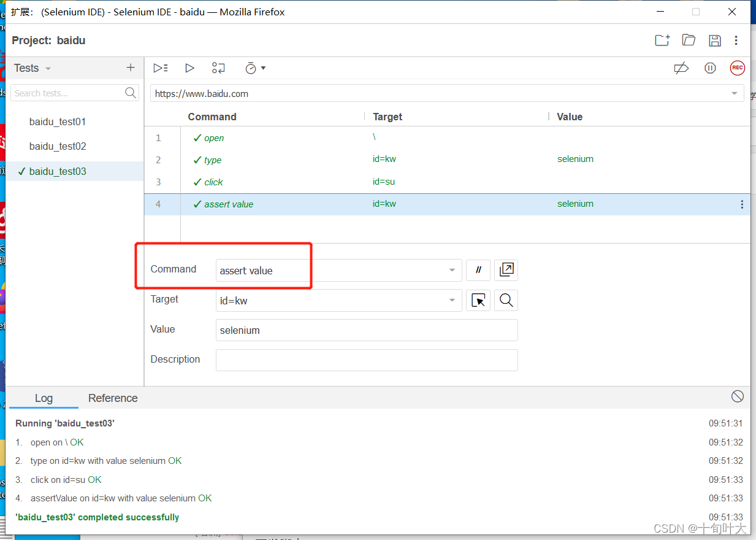
Task: Open project more options menu
Action: pos(736,40)
